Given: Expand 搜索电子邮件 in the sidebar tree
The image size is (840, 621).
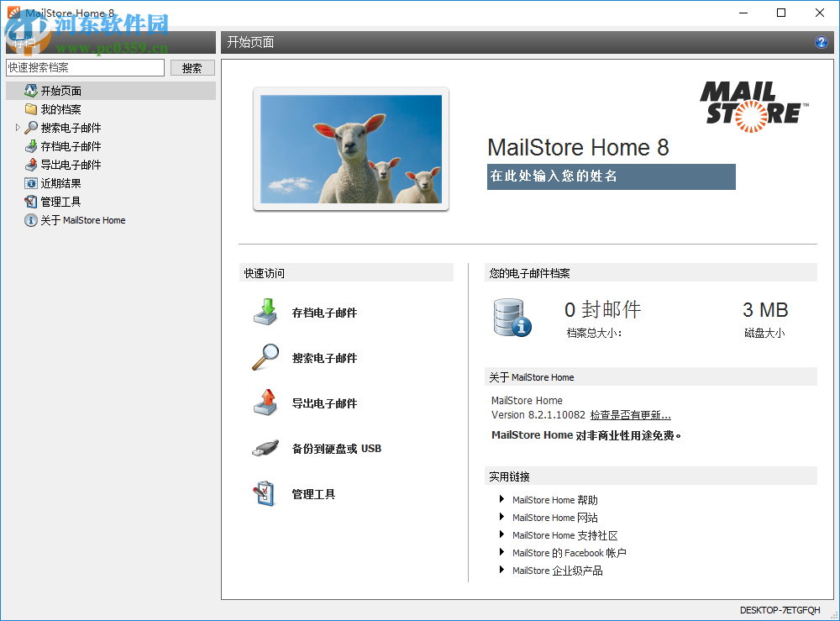Looking at the screenshot, I should tap(18, 128).
